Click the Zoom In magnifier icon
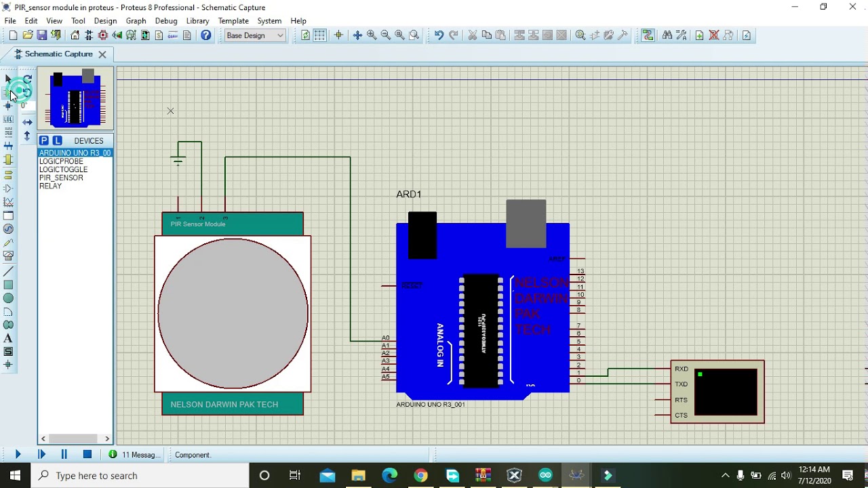This screenshot has width=868, height=488. [x=372, y=35]
